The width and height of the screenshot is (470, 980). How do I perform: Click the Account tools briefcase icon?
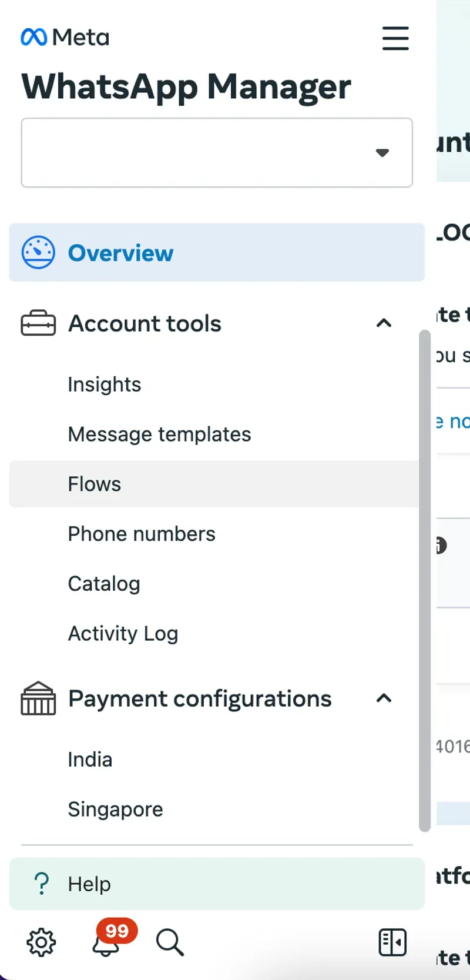click(38, 323)
